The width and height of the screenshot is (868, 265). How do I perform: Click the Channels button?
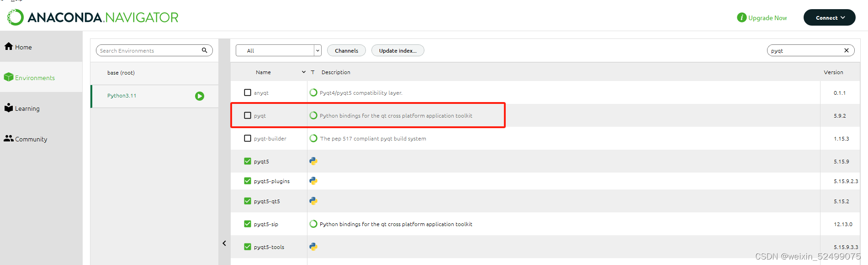[346, 50]
